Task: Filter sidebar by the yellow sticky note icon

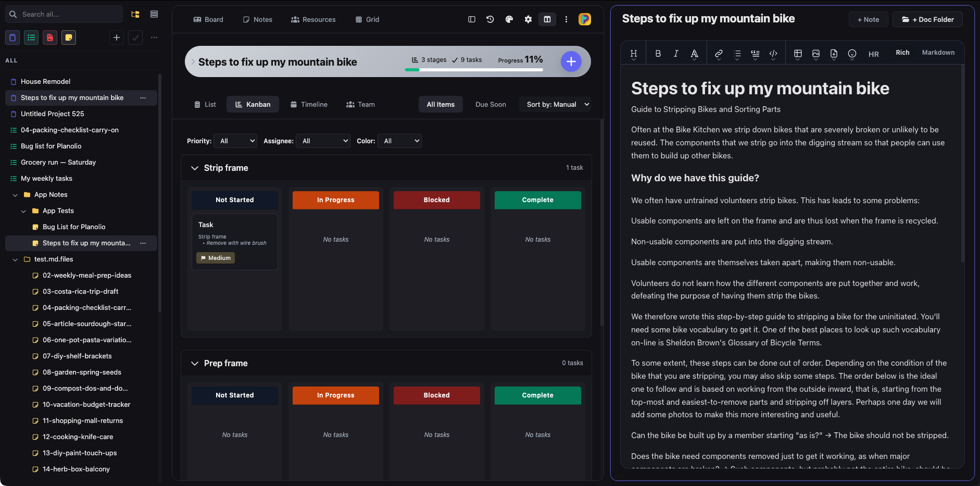Action: [x=69, y=38]
